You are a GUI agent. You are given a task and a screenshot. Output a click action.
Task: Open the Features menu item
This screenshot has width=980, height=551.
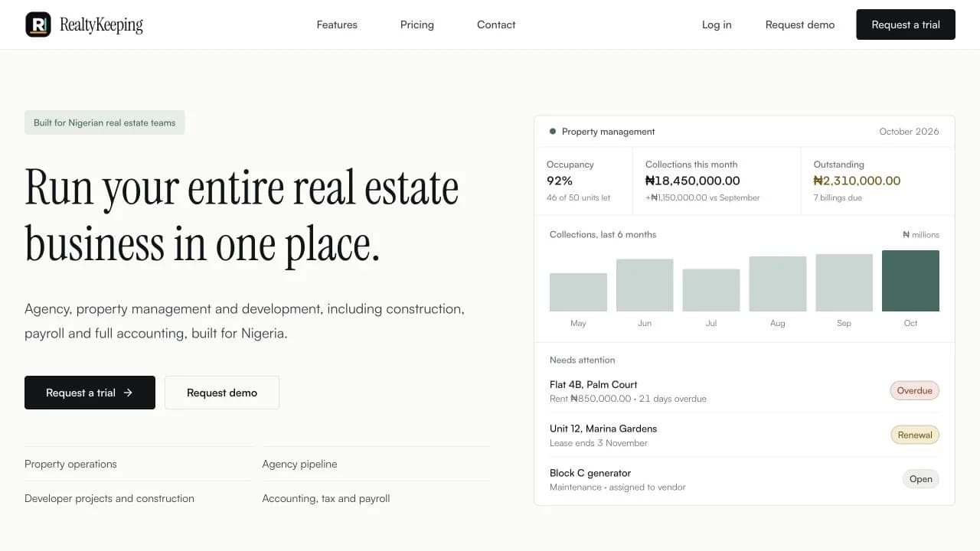pyautogui.click(x=337, y=24)
